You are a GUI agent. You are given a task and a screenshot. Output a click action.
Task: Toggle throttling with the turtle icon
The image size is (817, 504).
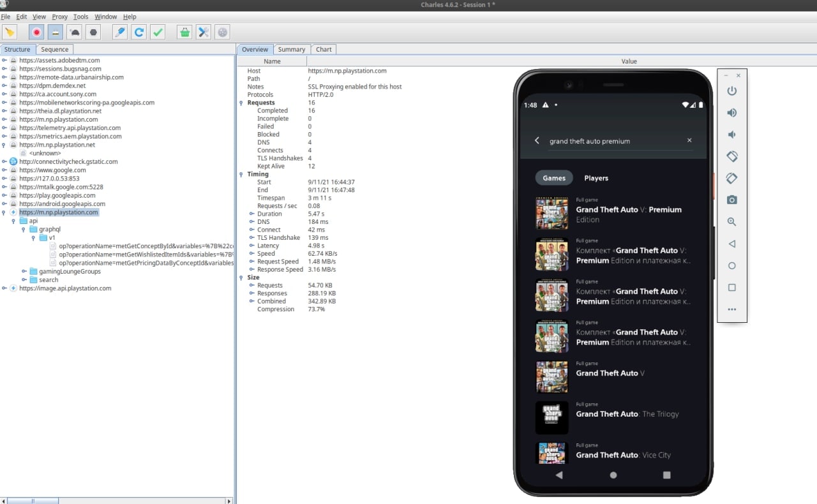(x=75, y=32)
